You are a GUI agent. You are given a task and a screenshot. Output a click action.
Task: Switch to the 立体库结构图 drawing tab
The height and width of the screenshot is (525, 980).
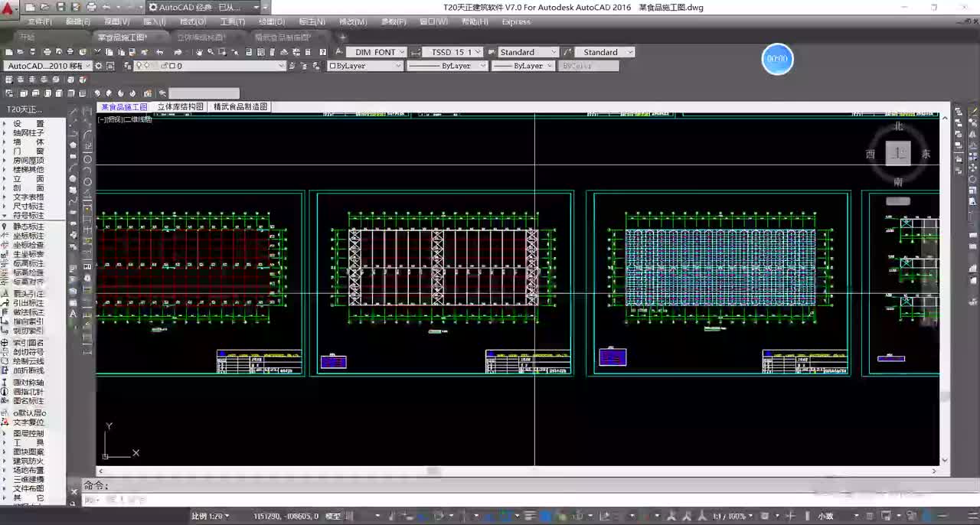pos(180,107)
